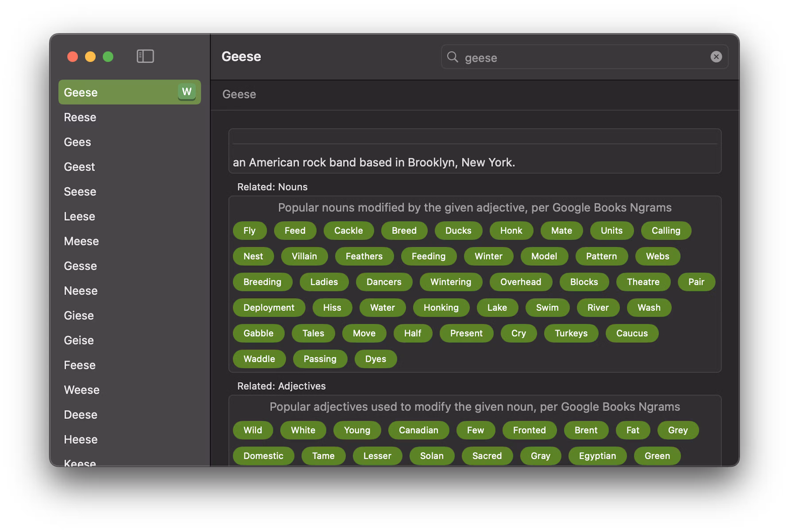Select Weese in the sidebar list
789x532 pixels.
tap(130, 390)
